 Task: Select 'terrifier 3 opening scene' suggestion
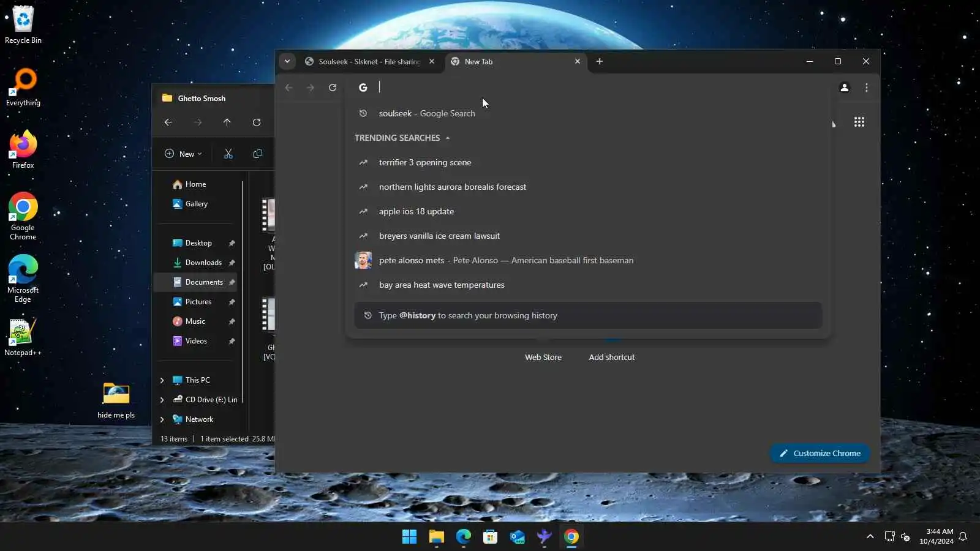pos(588,162)
